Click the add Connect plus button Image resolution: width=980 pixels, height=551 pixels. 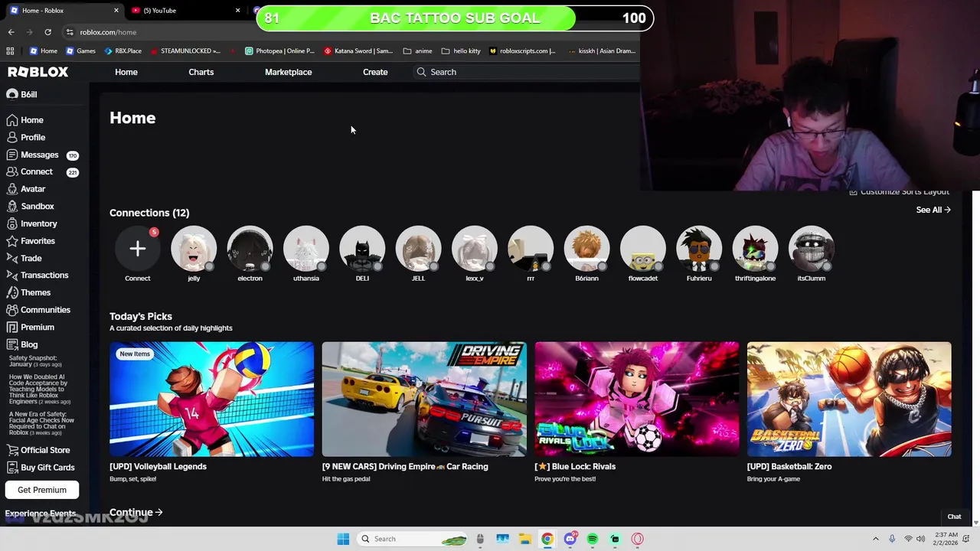138,249
